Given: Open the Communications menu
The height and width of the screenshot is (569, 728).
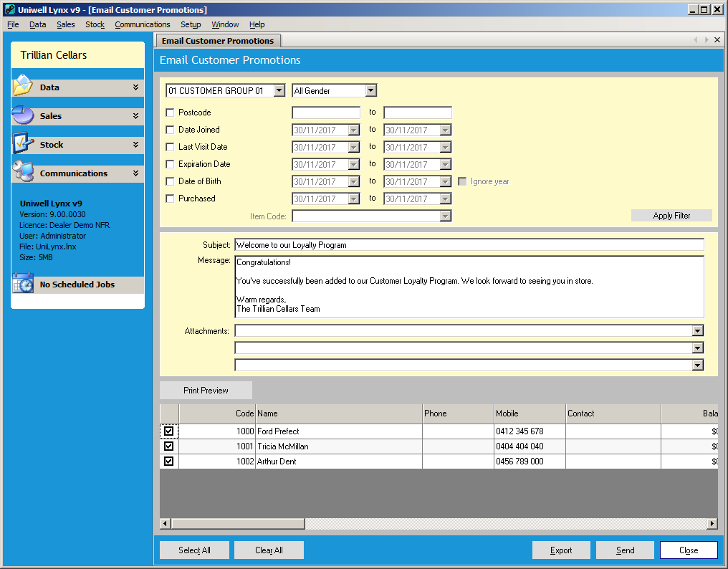Looking at the screenshot, I should pyautogui.click(x=142, y=24).
